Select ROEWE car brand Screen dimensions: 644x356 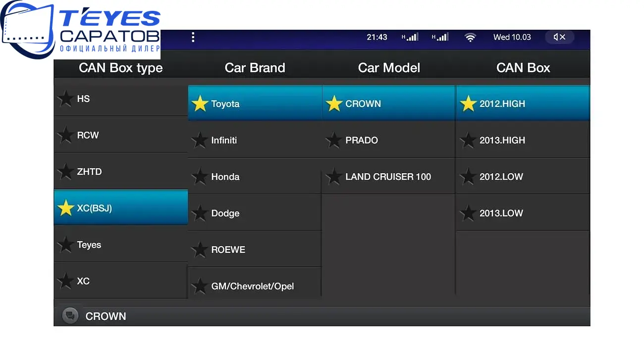[255, 250]
